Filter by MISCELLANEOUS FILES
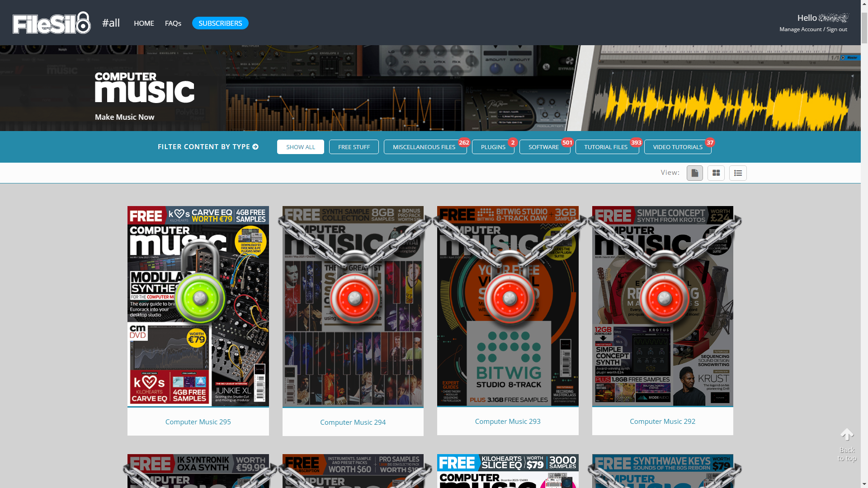868x488 pixels. click(424, 147)
